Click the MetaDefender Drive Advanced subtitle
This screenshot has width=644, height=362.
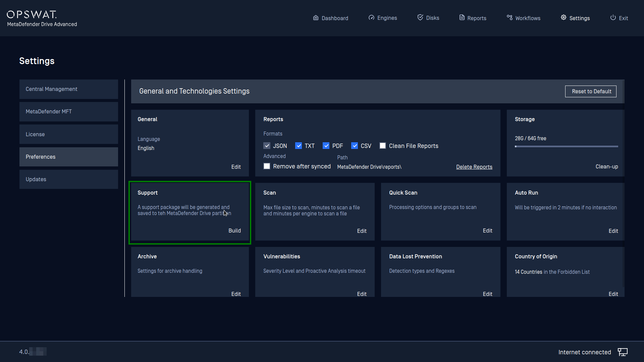(42, 24)
